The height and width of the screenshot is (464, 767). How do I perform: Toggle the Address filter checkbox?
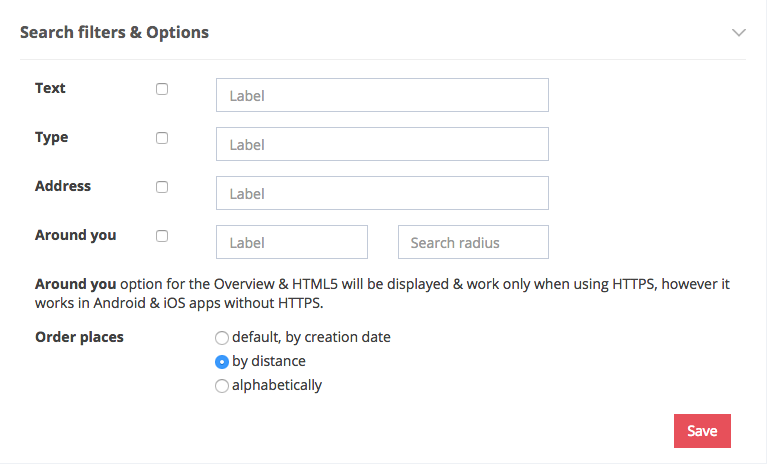coord(162,187)
